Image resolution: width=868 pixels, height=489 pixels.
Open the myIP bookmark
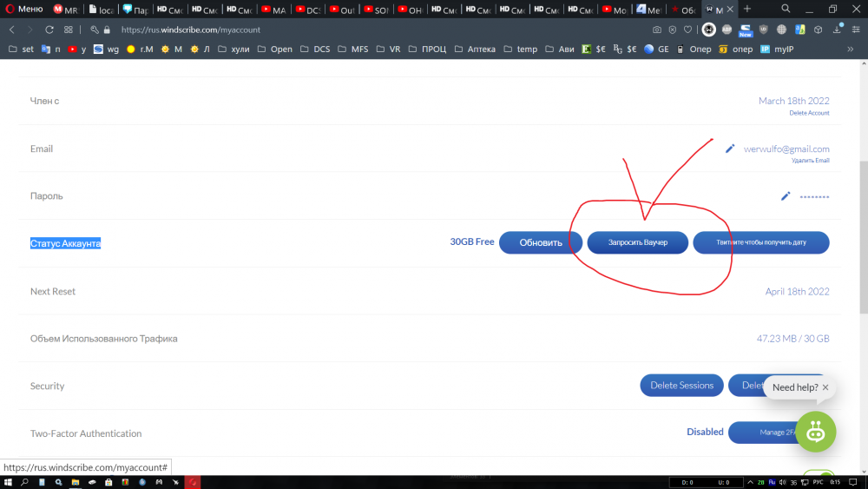tap(777, 50)
